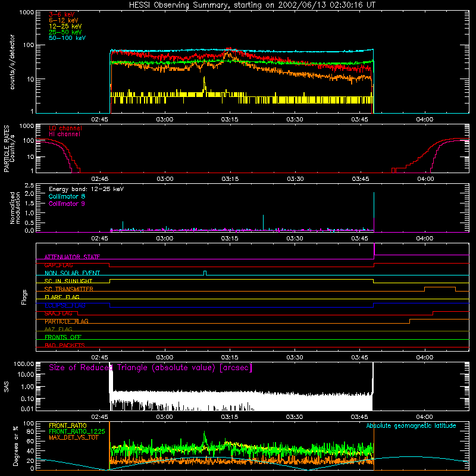This screenshot has height=476, width=476.
Task: Click the SAA_FLAG label
Action: (58, 313)
